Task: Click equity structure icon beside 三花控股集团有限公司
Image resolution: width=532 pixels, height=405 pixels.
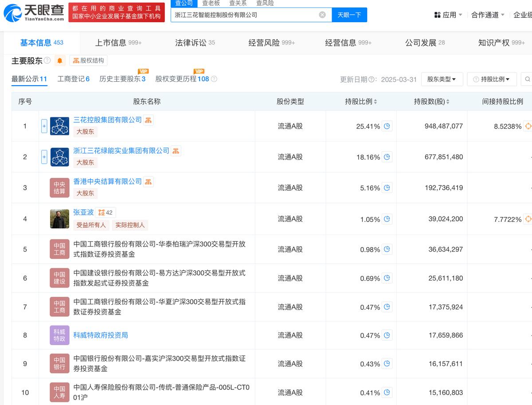Action: (148, 120)
